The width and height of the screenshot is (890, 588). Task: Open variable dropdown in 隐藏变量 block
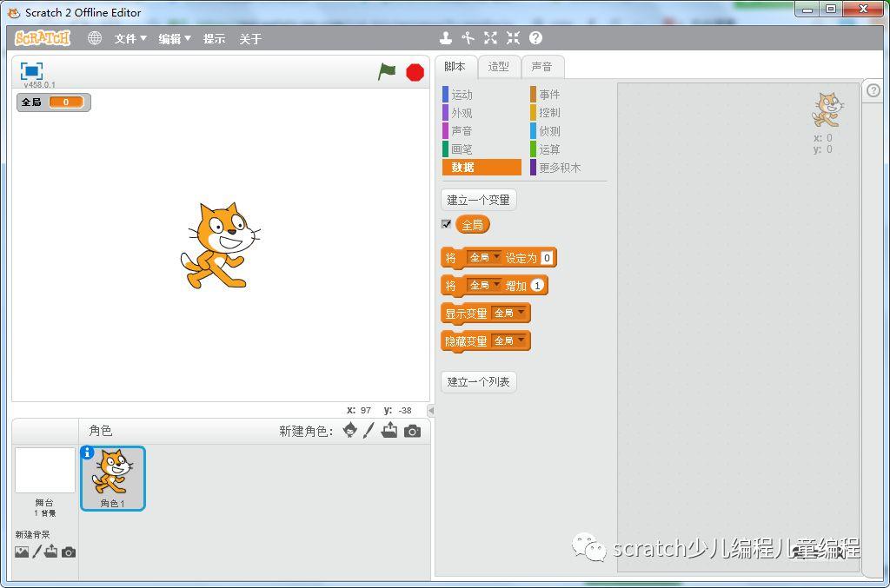pyautogui.click(x=508, y=340)
